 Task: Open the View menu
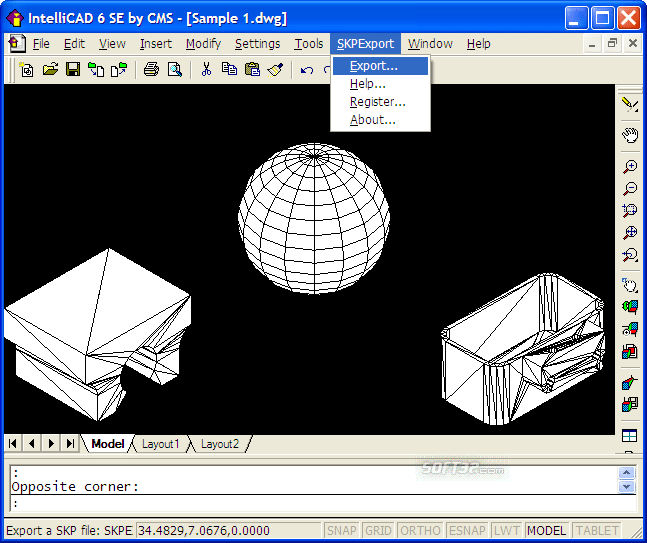112,44
